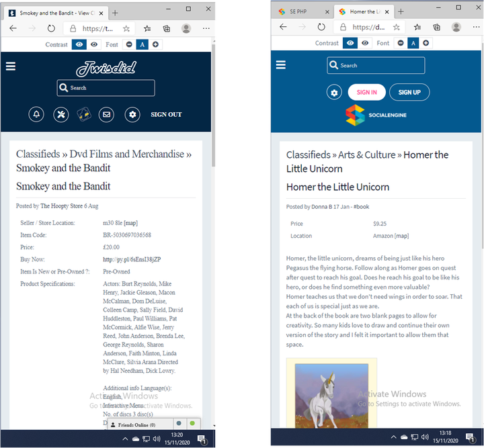
Task: Open the Buy Now py.pl link
Action: [x=132, y=259]
